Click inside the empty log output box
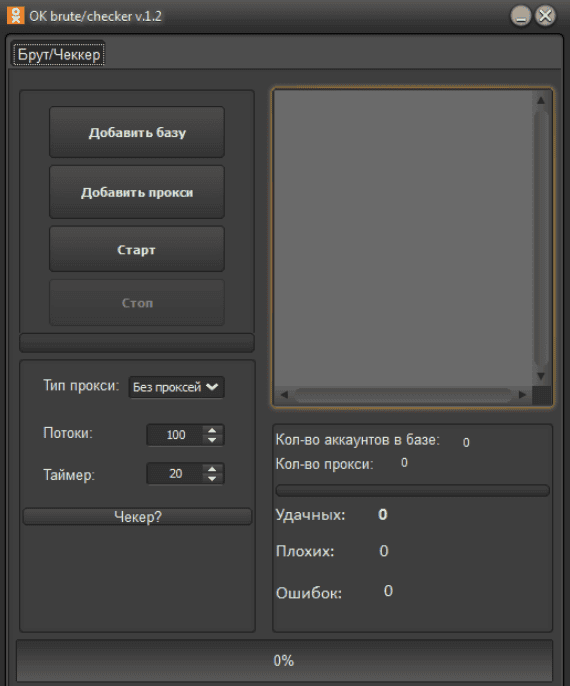 (x=402, y=238)
